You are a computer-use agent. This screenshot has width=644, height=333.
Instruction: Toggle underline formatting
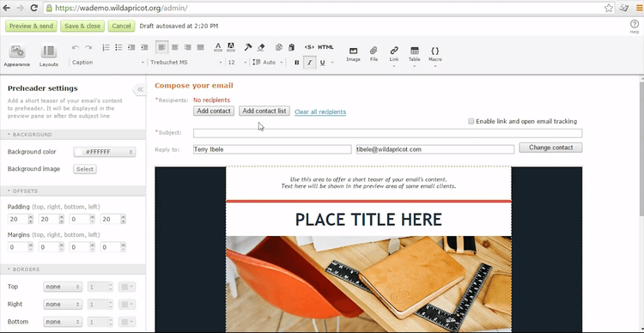click(x=322, y=63)
